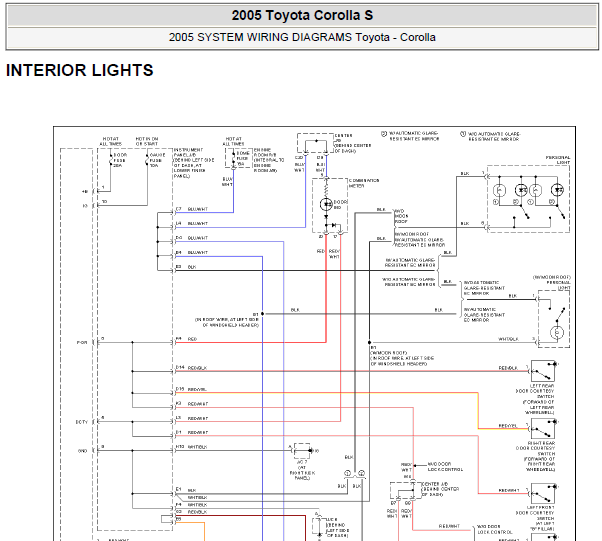602x541 pixels.
Task: Click the GAUGE FUSE 10A symbol
Action: (148, 159)
